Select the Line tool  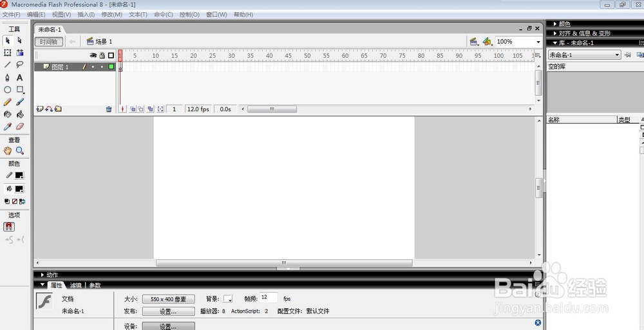tap(7, 64)
